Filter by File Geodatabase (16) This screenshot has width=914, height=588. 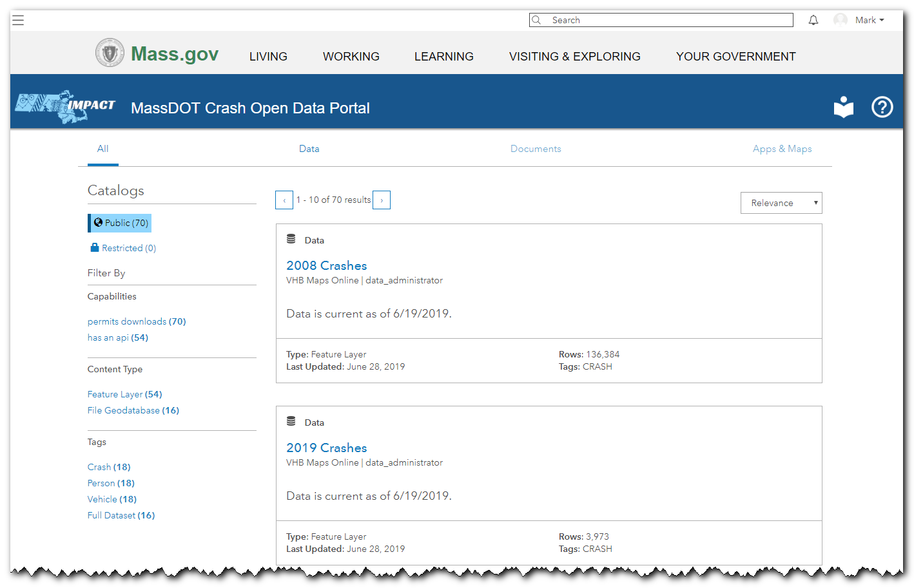tap(133, 410)
